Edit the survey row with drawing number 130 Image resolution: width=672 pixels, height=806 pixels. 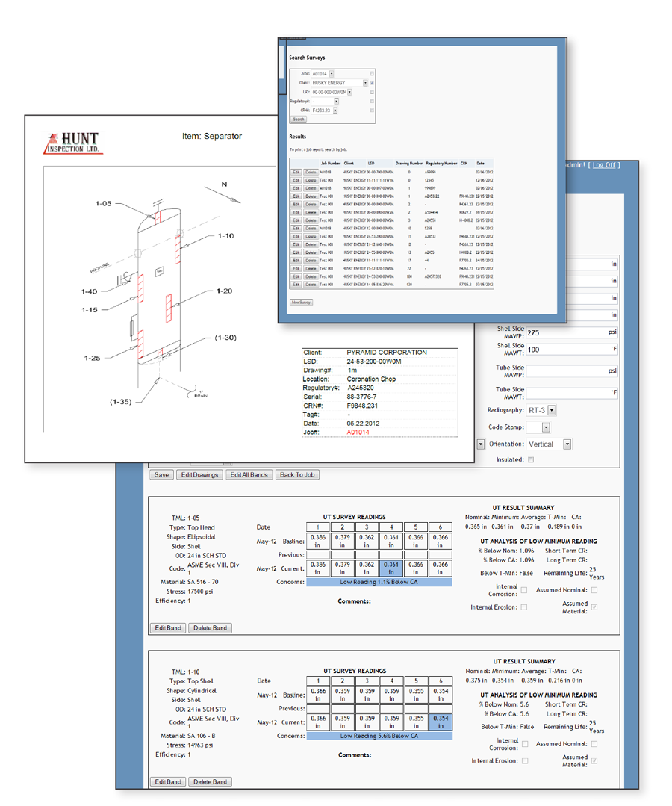point(296,285)
